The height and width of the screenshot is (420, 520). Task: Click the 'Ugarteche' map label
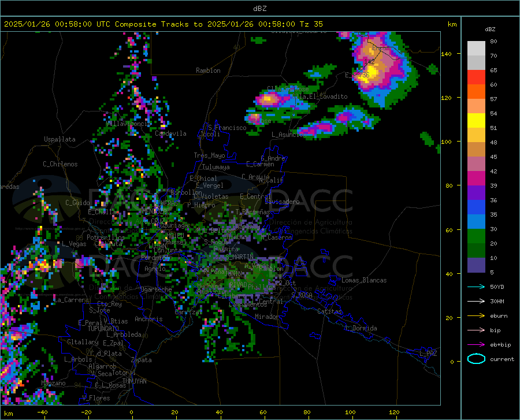coord(156,289)
